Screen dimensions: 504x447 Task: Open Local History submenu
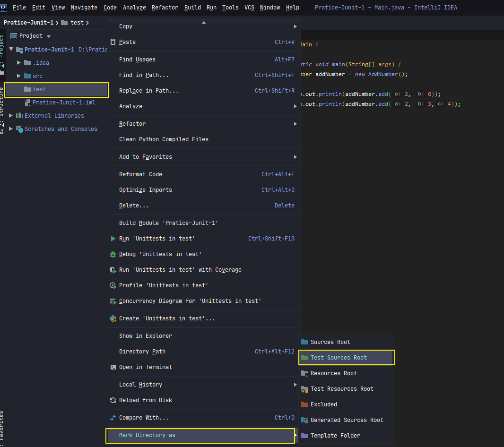tap(204, 385)
